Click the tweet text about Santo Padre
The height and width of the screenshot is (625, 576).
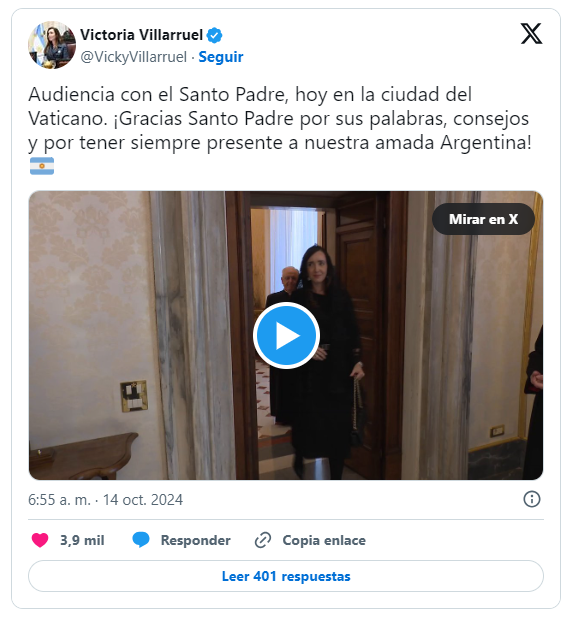(x=279, y=118)
